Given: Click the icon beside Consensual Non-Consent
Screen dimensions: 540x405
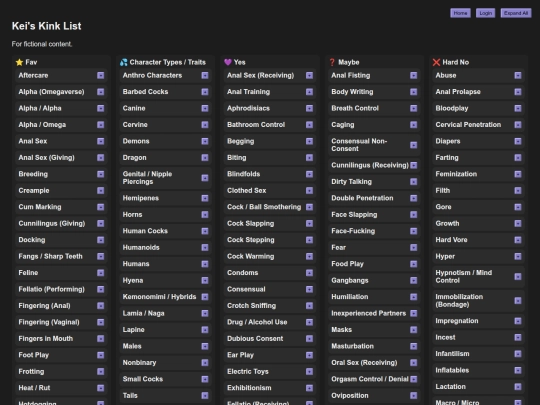Looking at the screenshot, I should [414, 145].
